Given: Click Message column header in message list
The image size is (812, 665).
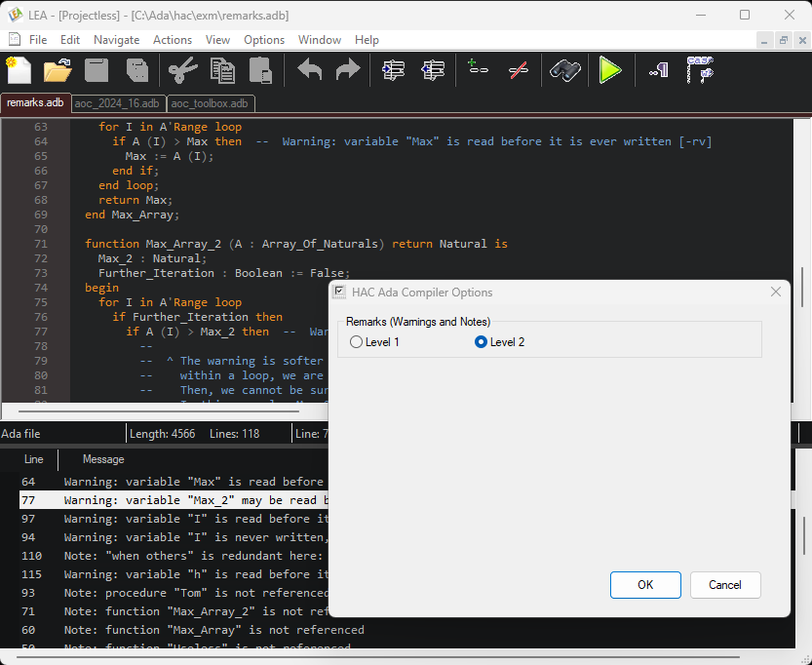Looking at the screenshot, I should click(x=103, y=459).
